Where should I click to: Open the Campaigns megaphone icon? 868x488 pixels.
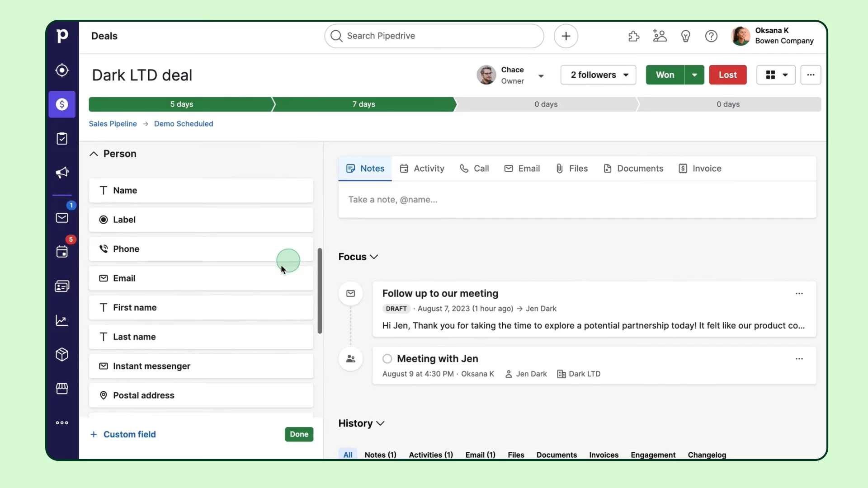tap(62, 173)
